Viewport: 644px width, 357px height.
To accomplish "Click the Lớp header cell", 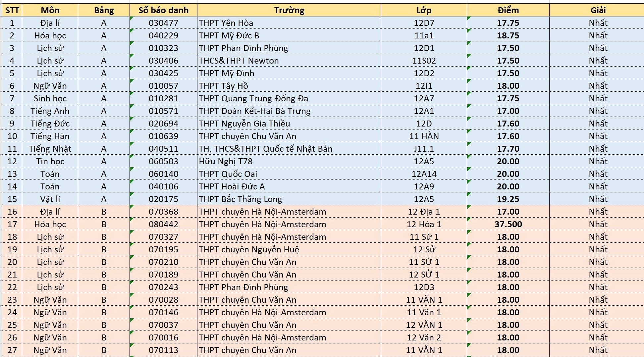I will (x=424, y=10).
